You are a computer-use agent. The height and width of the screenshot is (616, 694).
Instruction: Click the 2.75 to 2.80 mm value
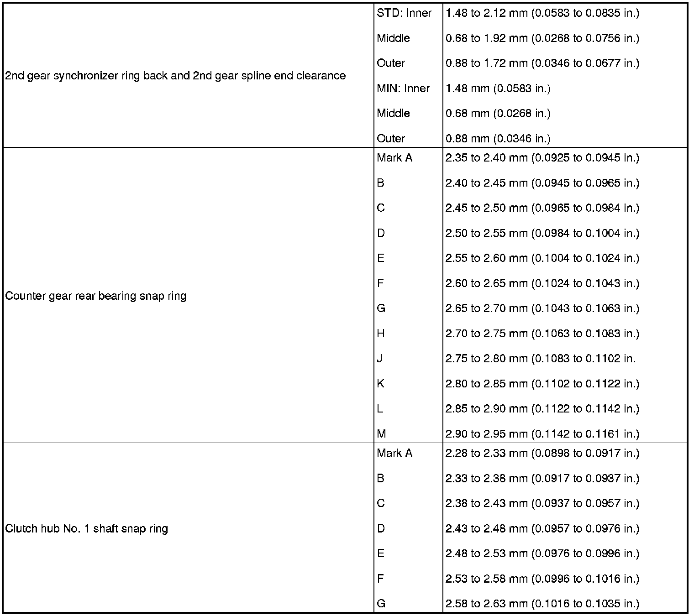[541, 359]
